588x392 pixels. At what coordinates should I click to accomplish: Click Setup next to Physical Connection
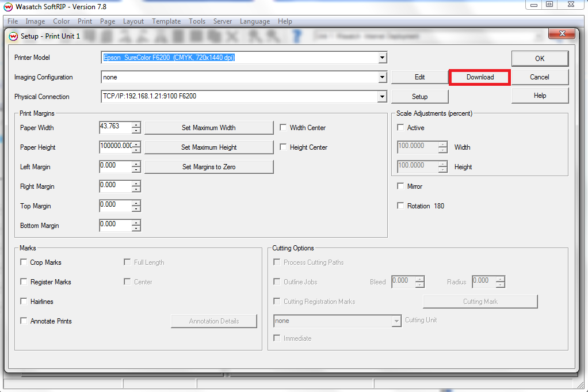click(419, 96)
